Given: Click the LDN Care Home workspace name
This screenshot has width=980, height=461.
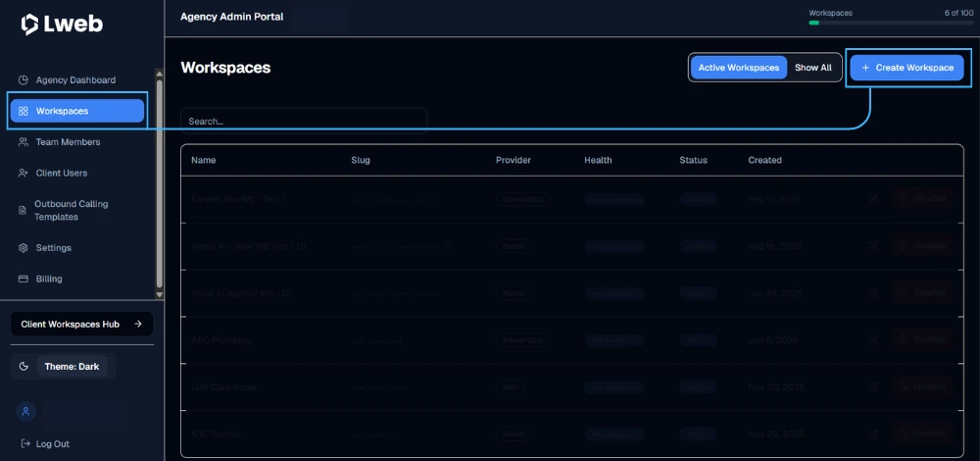Looking at the screenshot, I should (x=223, y=387).
